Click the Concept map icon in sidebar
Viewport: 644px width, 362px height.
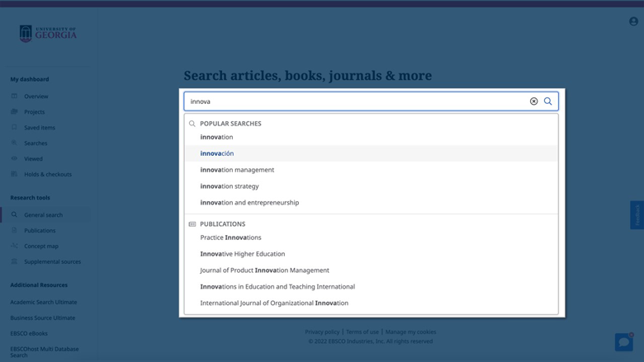click(14, 246)
